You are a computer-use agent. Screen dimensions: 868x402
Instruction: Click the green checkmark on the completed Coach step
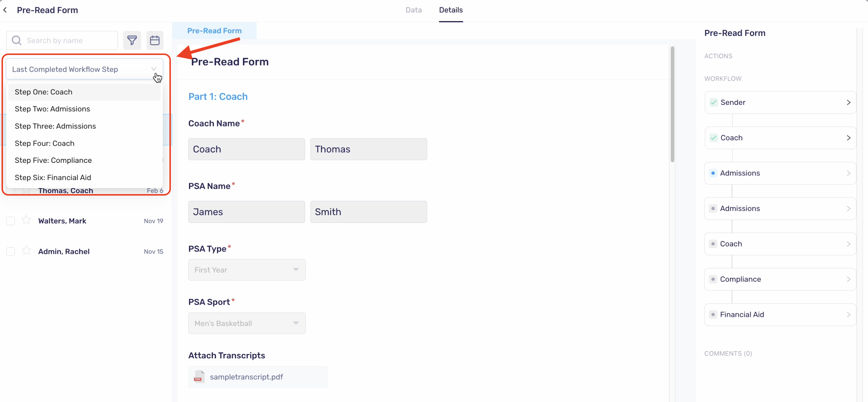[x=713, y=138]
